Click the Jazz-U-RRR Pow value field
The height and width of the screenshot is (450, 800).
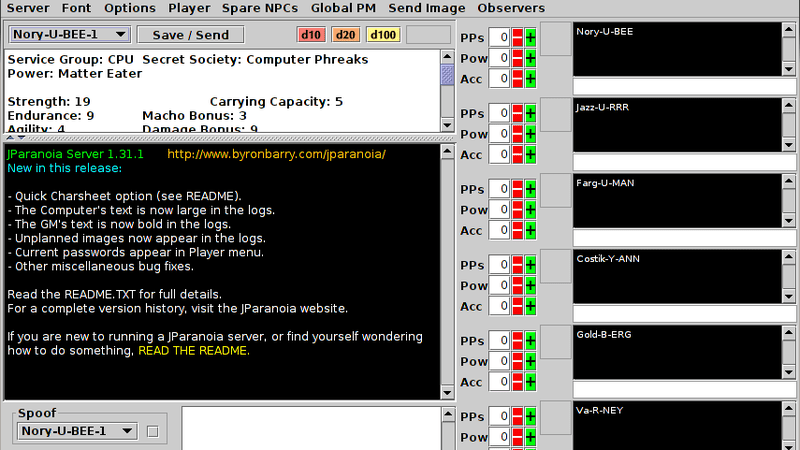point(499,134)
